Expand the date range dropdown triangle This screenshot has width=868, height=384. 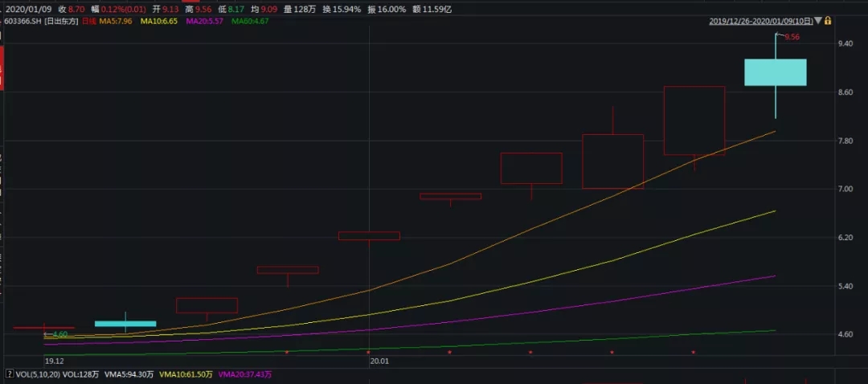click(818, 21)
